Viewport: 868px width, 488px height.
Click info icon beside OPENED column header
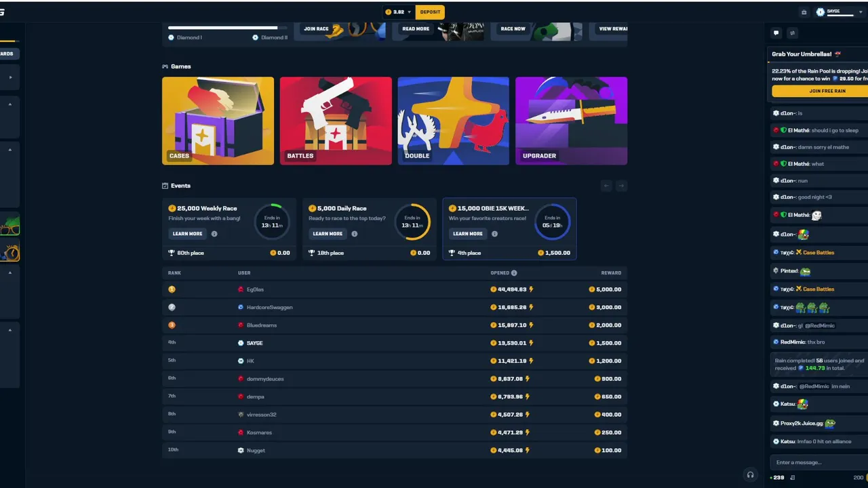coord(514,273)
